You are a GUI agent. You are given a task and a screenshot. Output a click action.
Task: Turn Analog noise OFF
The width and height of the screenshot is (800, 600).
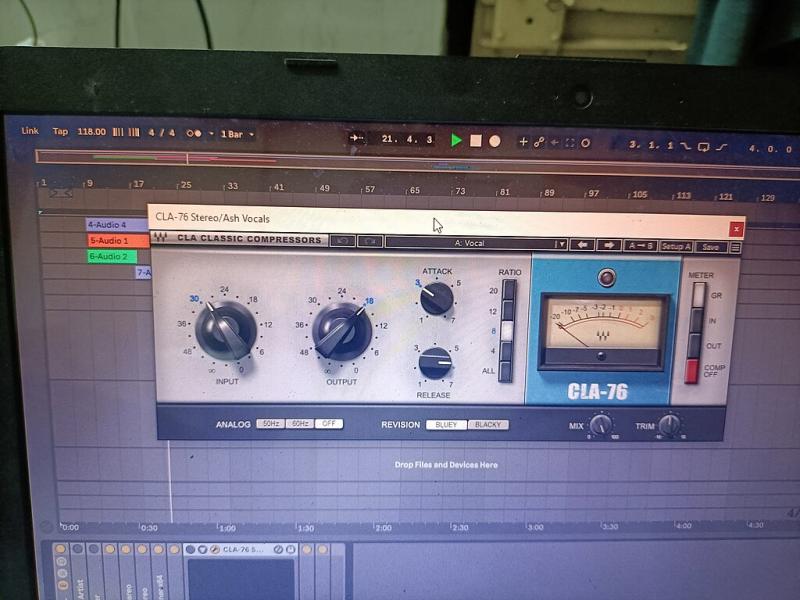tap(329, 423)
